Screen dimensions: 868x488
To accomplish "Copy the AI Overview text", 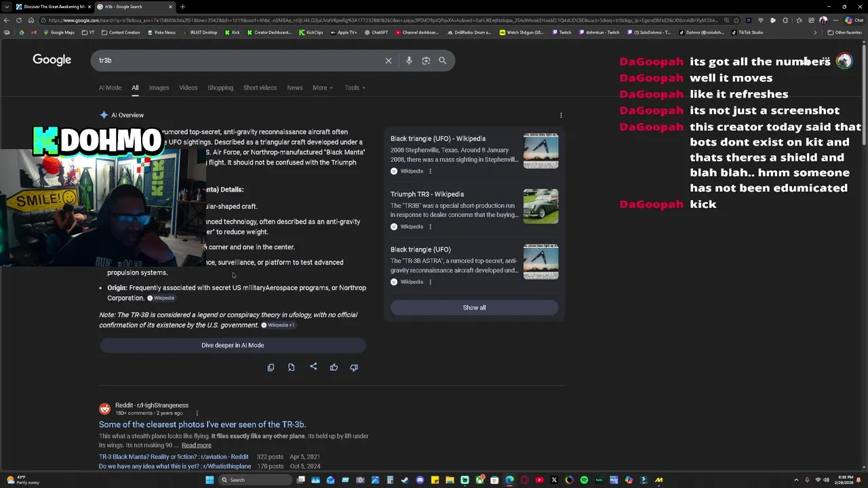I will [x=271, y=367].
